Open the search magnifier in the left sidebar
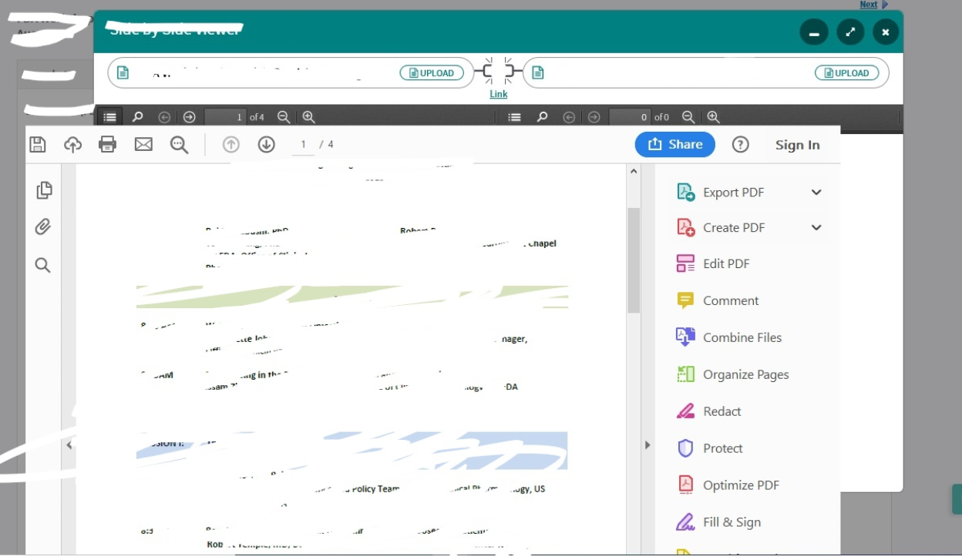 point(44,265)
